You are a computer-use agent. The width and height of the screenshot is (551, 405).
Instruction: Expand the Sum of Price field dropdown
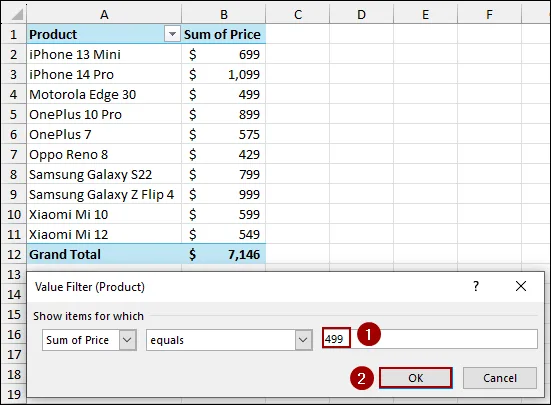[x=127, y=340]
